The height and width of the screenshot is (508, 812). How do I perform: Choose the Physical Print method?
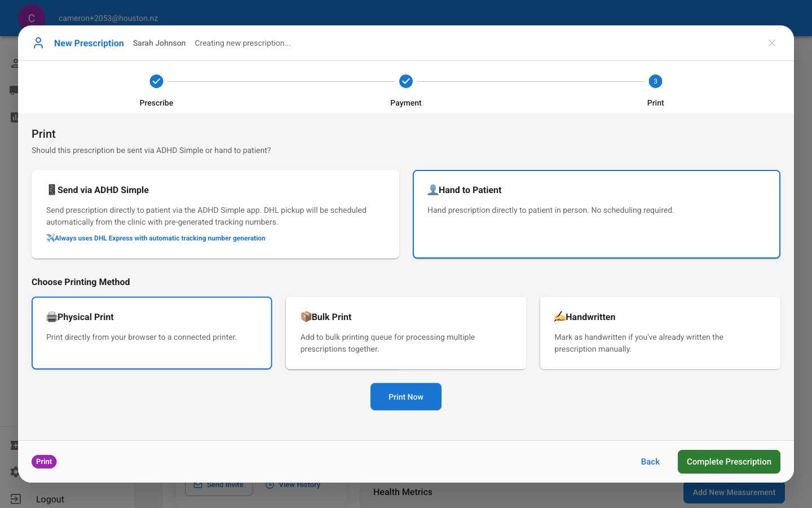(152, 333)
